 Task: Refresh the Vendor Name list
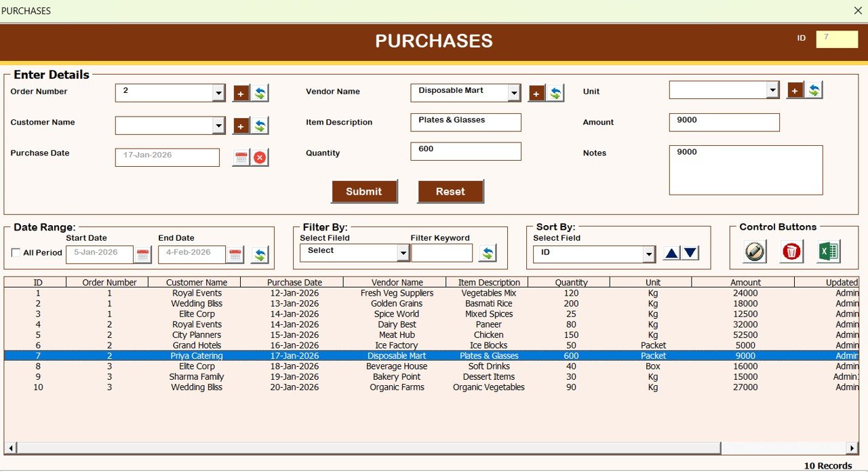(x=555, y=93)
